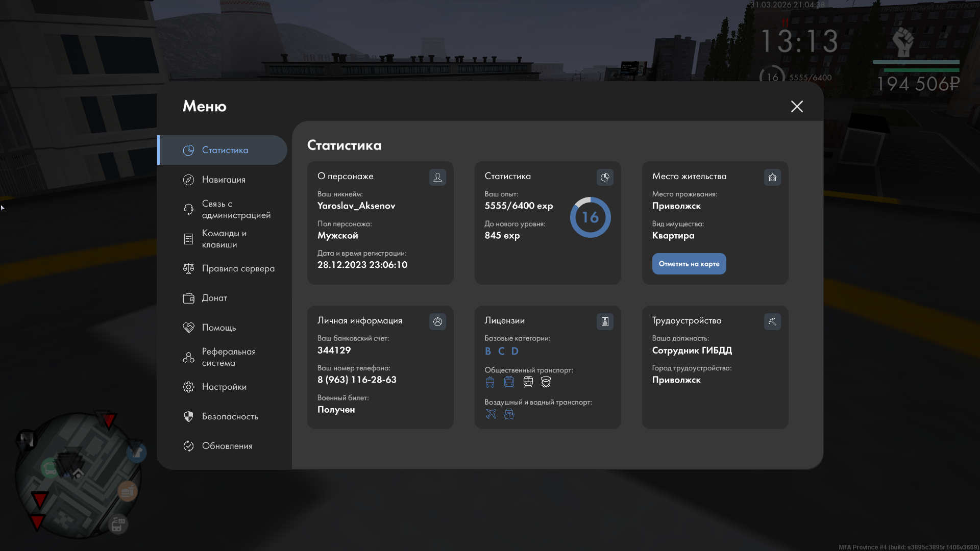
Task: Open the Навигация menu section
Action: [224, 180]
